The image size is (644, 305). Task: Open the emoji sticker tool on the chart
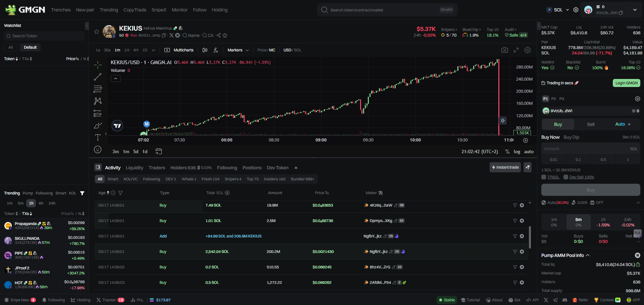tap(98, 149)
